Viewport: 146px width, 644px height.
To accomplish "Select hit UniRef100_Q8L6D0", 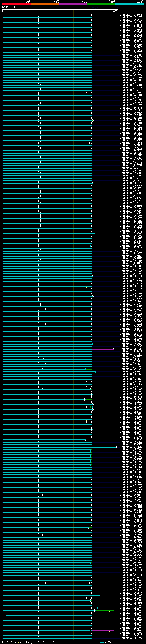I will click(131, 93).
